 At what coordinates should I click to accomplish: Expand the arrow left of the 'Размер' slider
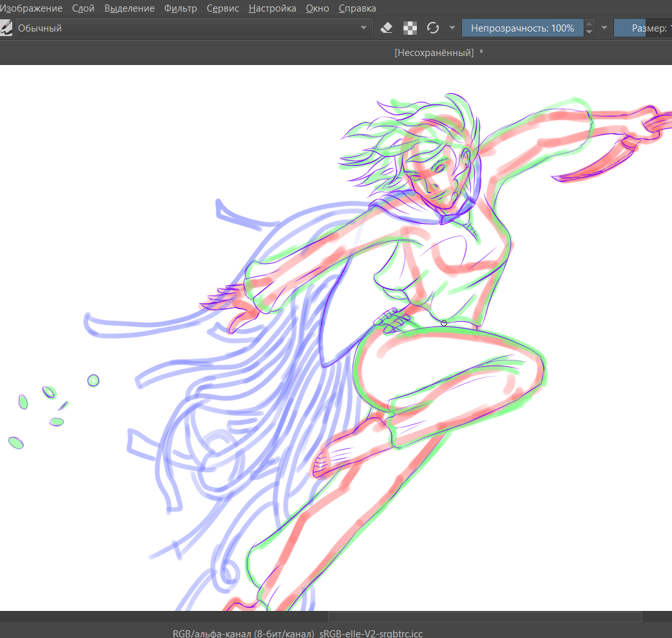tap(604, 28)
